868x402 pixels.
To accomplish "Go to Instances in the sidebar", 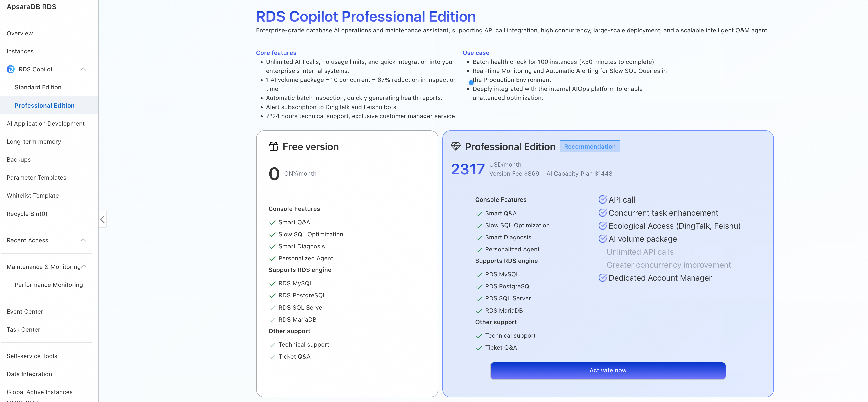I will 20,51.
